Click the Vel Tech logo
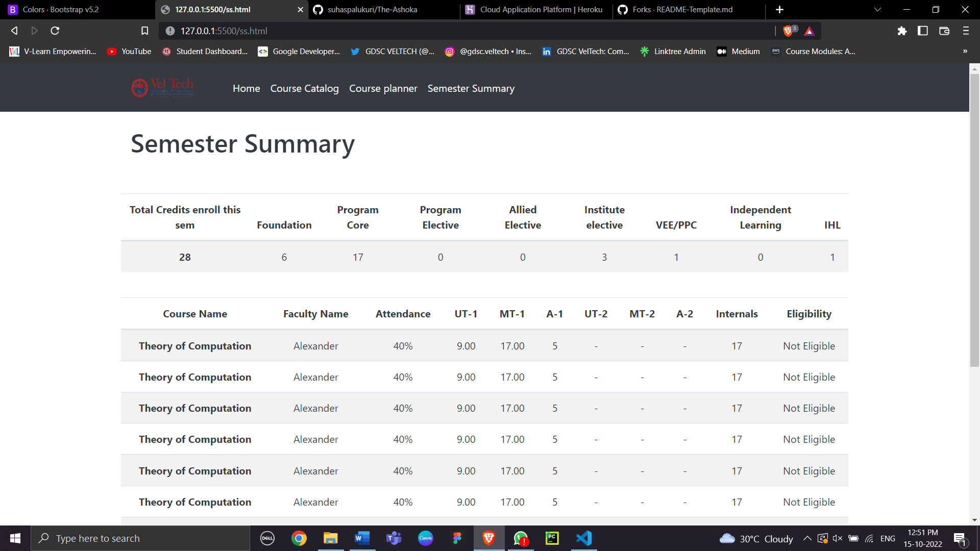The image size is (980, 551). click(162, 88)
